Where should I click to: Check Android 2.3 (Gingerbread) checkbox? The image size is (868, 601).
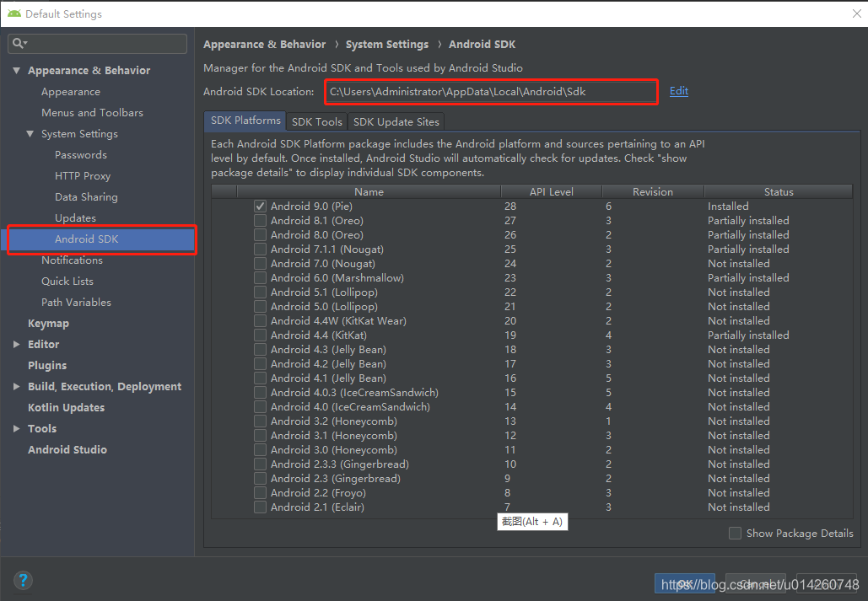coord(260,479)
